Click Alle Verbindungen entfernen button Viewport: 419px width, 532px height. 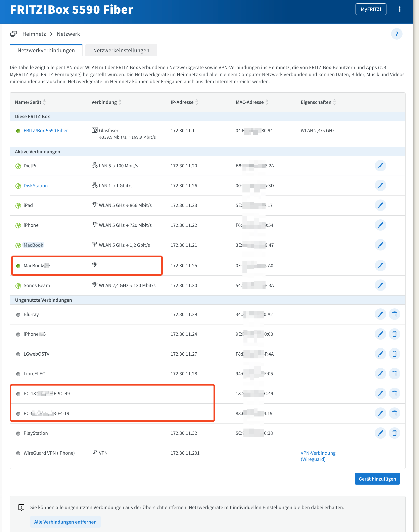[x=65, y=522]
